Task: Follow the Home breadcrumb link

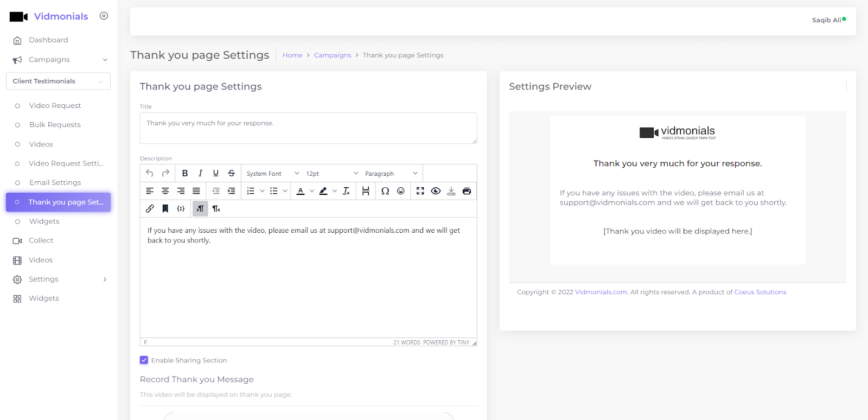Action: click(292, 55)
